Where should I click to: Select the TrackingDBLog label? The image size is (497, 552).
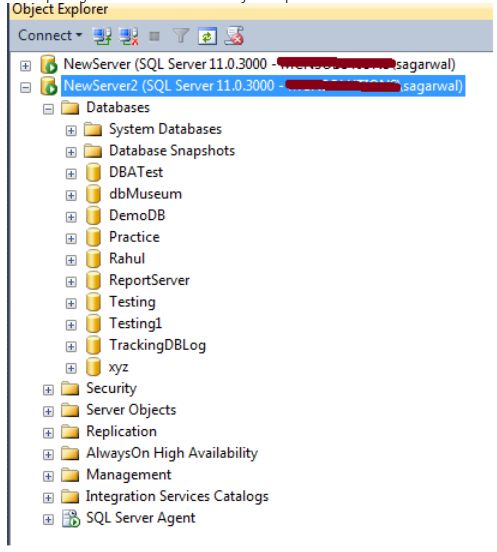[x=157, y=345]
